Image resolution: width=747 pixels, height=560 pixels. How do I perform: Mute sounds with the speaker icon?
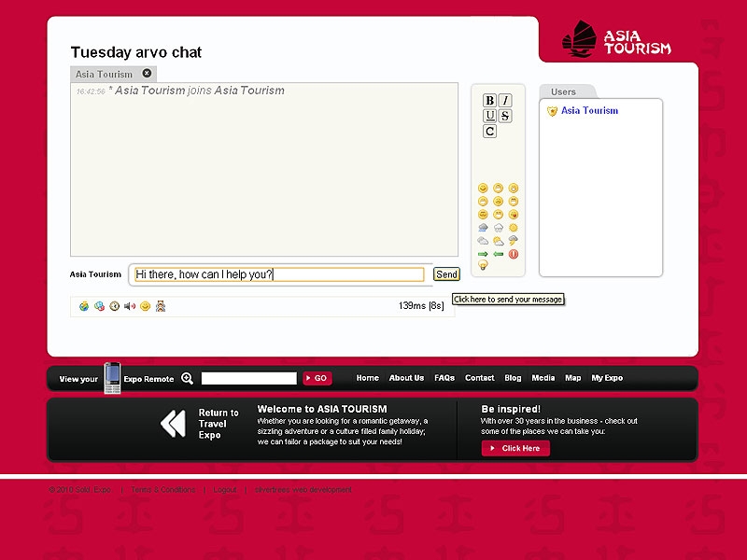[130, 306]
